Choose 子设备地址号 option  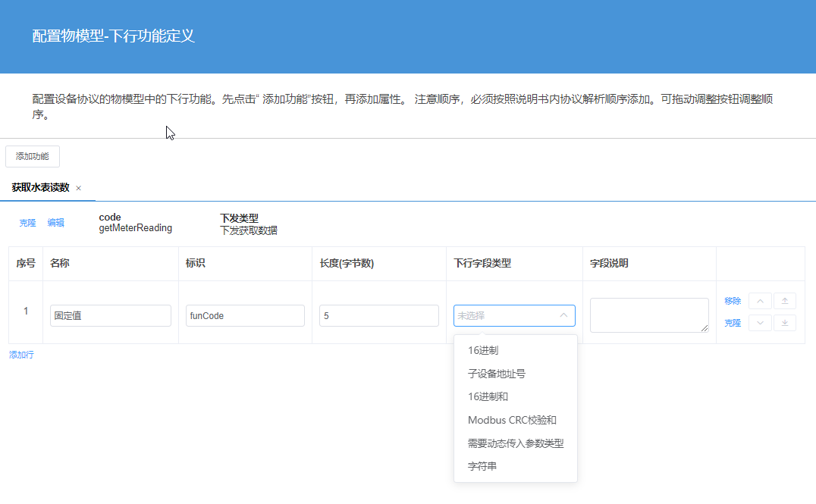pyautogui.click(x=497, y=374)
